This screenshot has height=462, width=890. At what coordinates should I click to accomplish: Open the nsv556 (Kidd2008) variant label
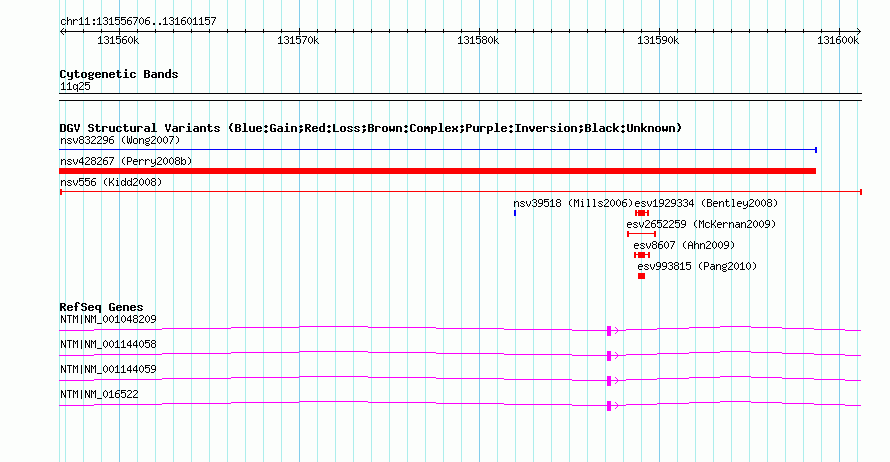pyautogui.click(x=111, y=182)
